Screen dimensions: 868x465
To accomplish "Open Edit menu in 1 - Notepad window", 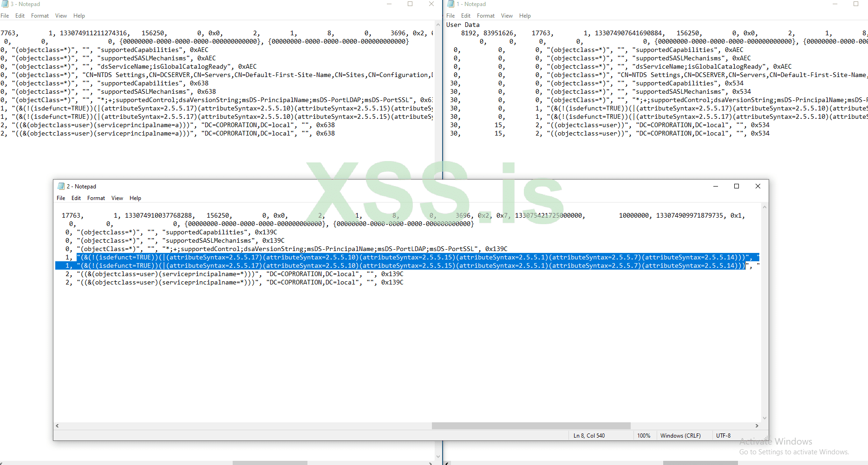I will 466,16.
